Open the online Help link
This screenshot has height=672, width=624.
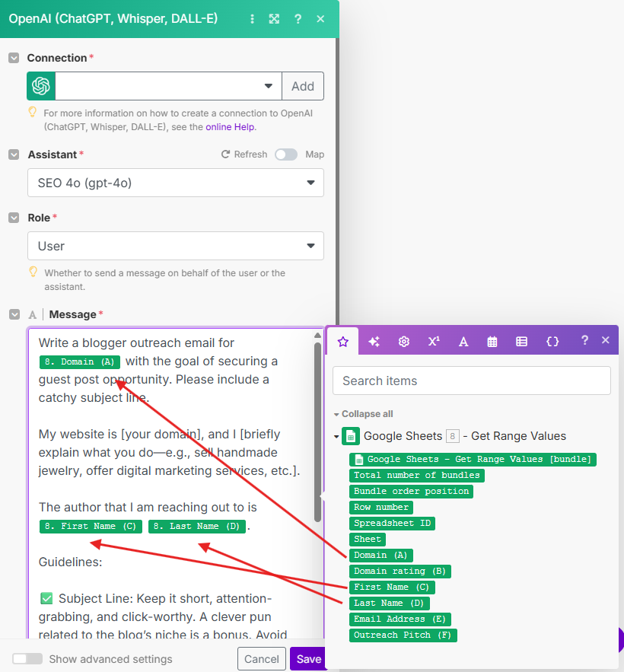point(230,127)
